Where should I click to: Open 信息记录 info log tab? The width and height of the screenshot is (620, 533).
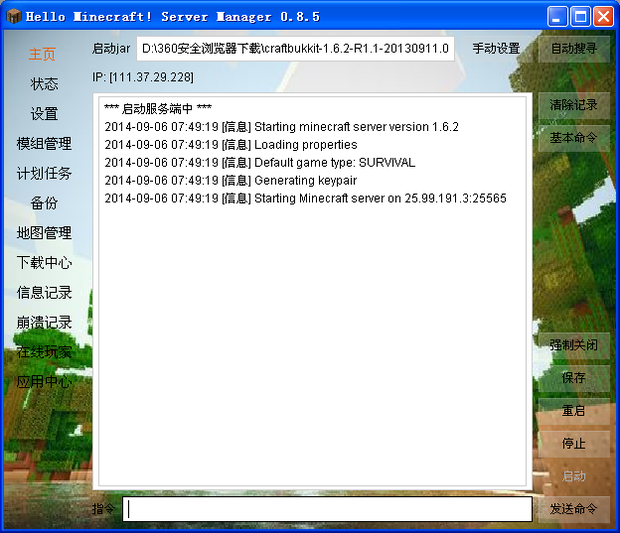pyautogui.click(x=44, y=293)
